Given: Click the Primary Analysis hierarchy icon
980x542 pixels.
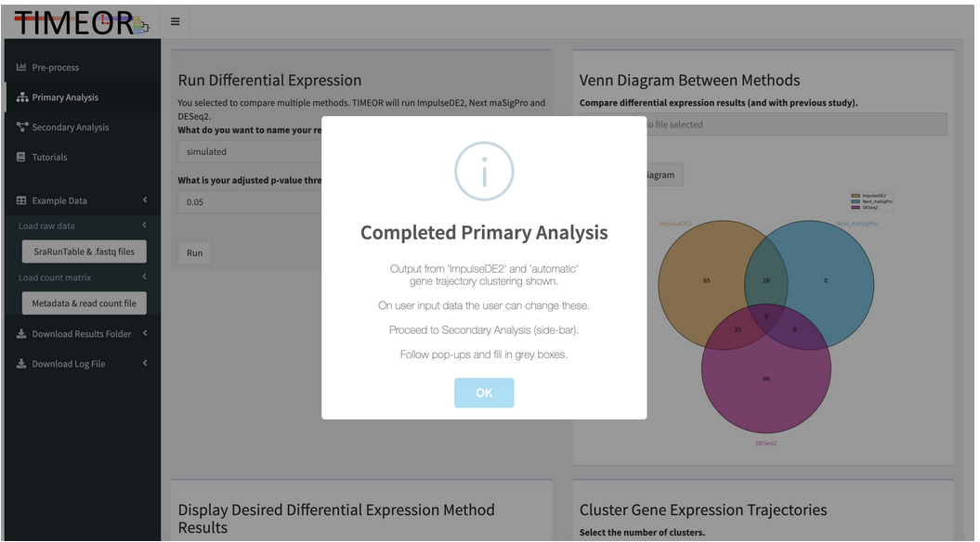Looking at the screenshot, I should coord(22,97).
